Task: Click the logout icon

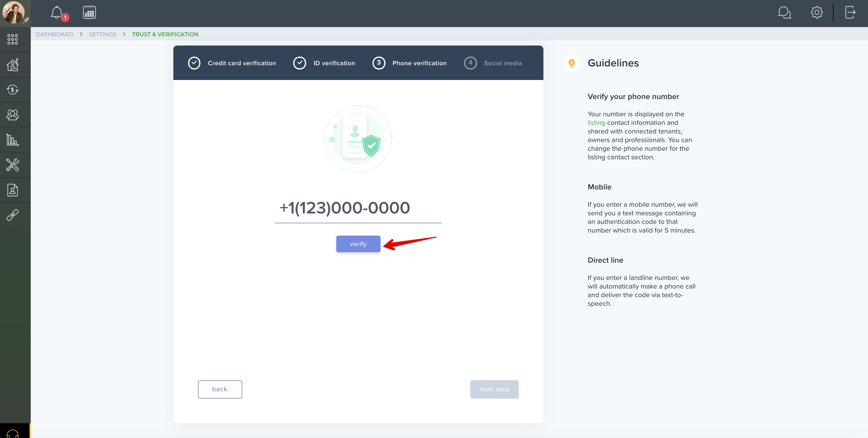Action: [850, 13]
